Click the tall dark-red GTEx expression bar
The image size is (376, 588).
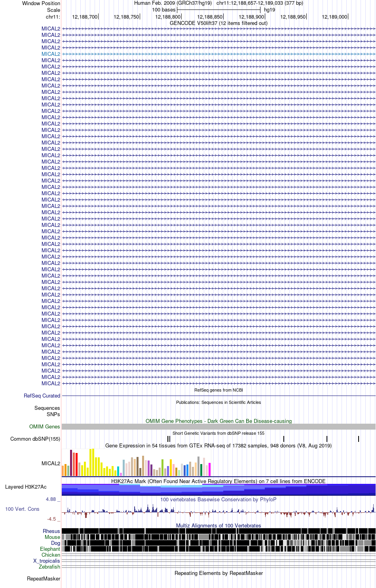71,463
